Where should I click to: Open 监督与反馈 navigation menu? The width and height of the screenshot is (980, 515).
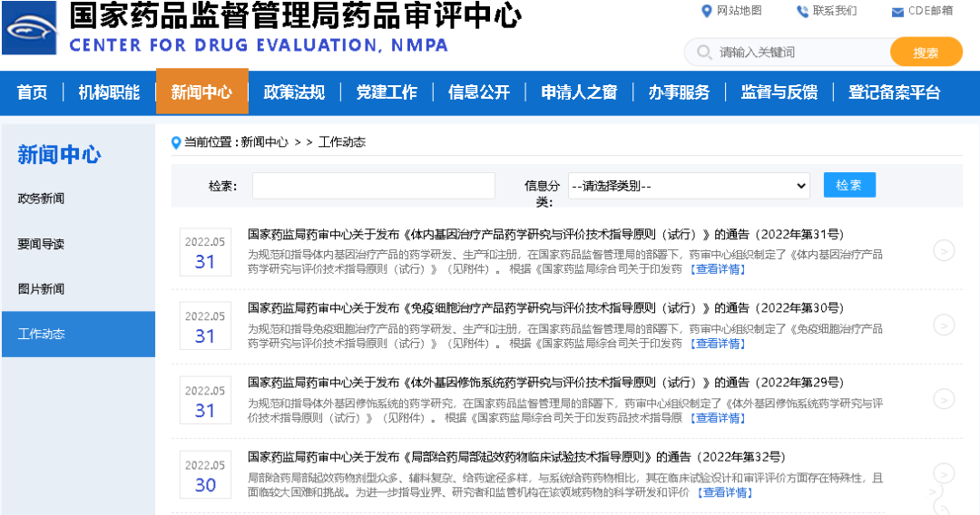pyautogui.click(x=779, y=92)
